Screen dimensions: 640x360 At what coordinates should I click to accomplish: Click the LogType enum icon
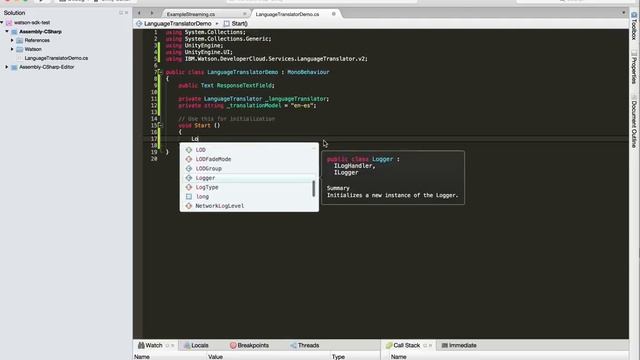pyautogui.click(x=189, y=187)
